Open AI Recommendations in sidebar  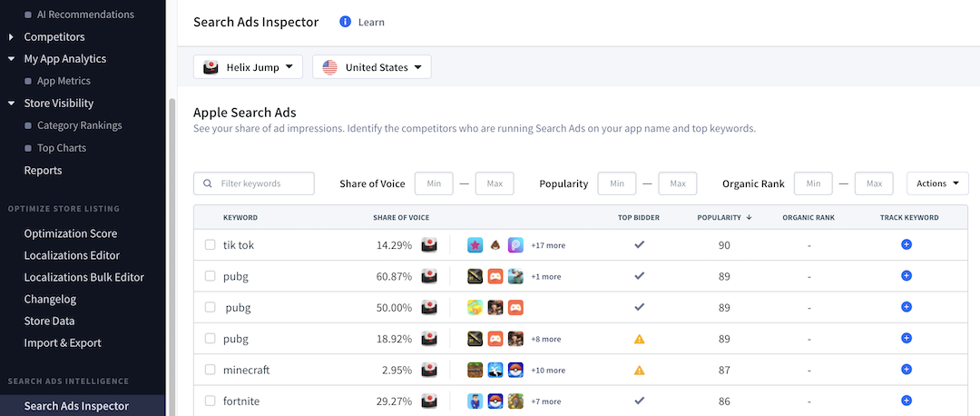click(85, 14)
